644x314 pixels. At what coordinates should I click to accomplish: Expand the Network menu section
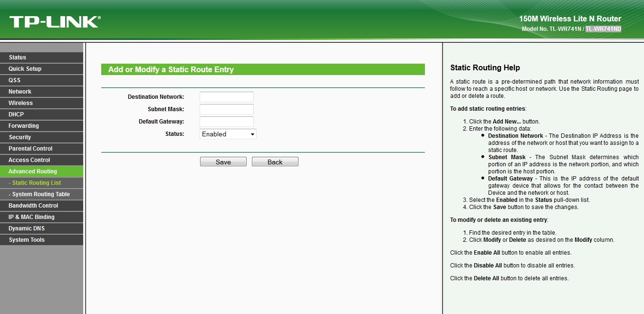(20, 92)
